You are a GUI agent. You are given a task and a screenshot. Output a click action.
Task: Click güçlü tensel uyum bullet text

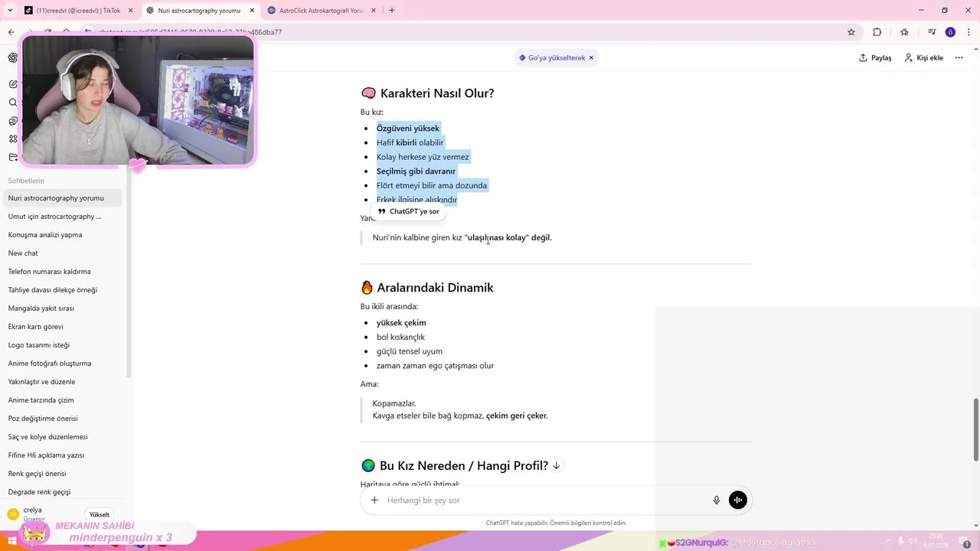(x=410, y=351)
